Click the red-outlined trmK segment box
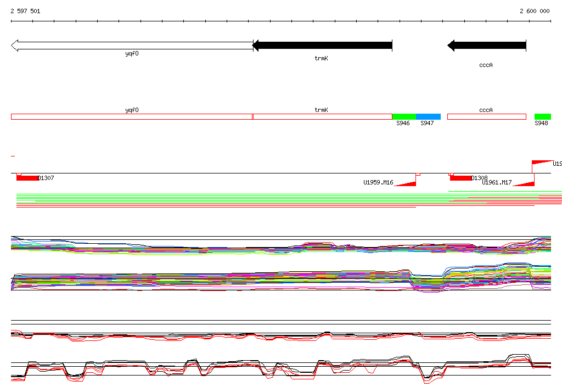Viewport: 562px width, 392px height. pyautogui.click(x=323, y=116)
